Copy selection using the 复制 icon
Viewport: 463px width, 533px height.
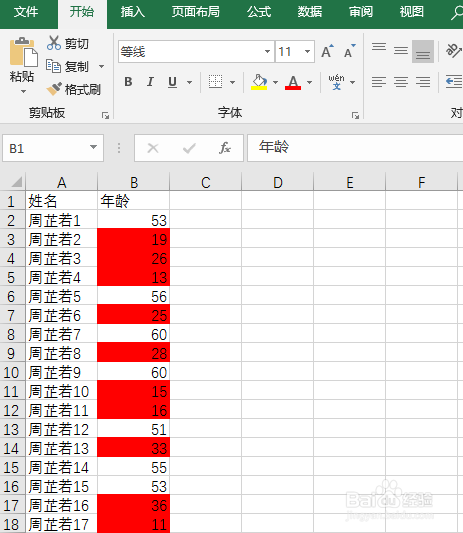point(53,66)
